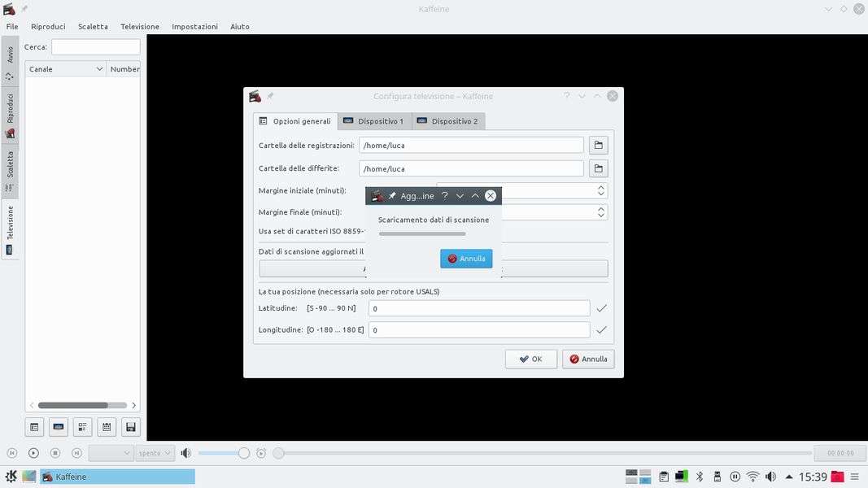Select the Televisione sidebar tab

coord(10,229)
